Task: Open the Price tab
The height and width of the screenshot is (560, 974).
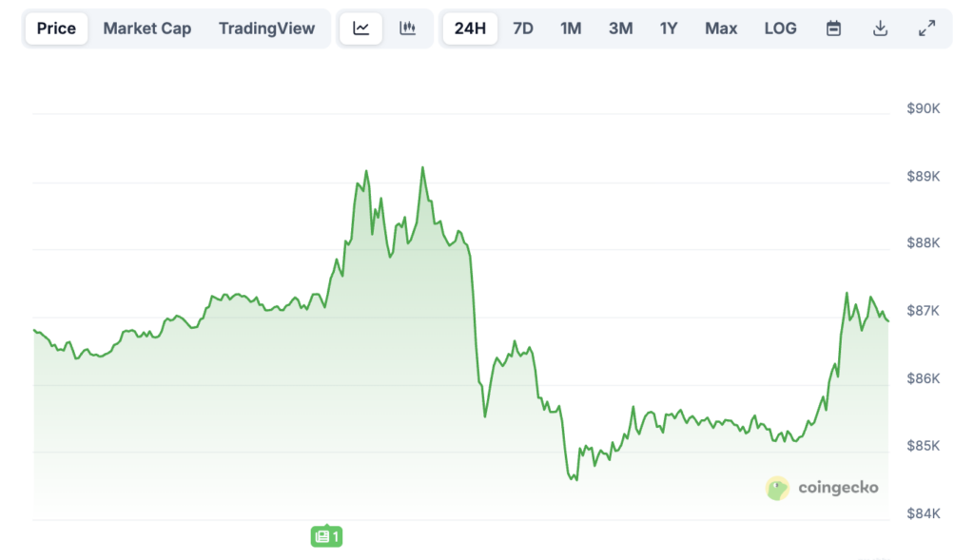Action: click(x=56, y=29)
